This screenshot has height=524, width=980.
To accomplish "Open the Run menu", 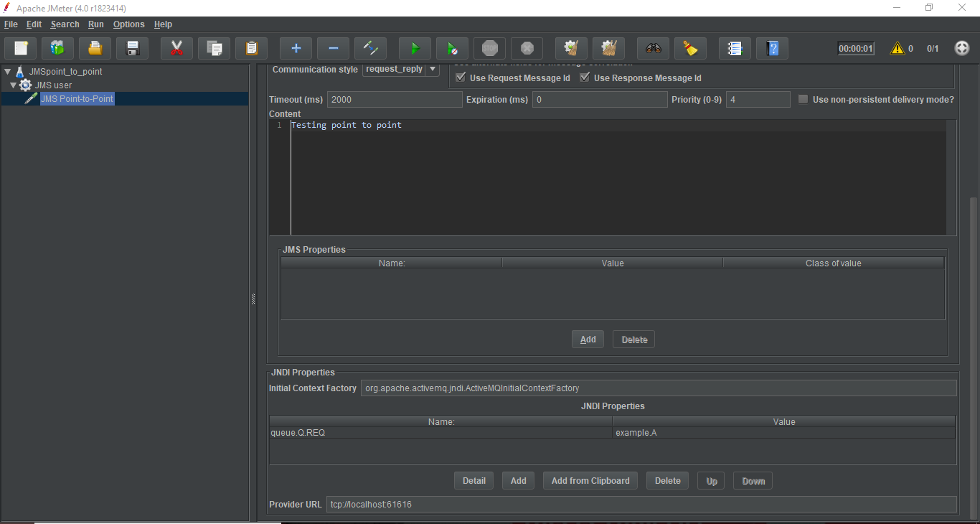I will (x=96, y=24).
